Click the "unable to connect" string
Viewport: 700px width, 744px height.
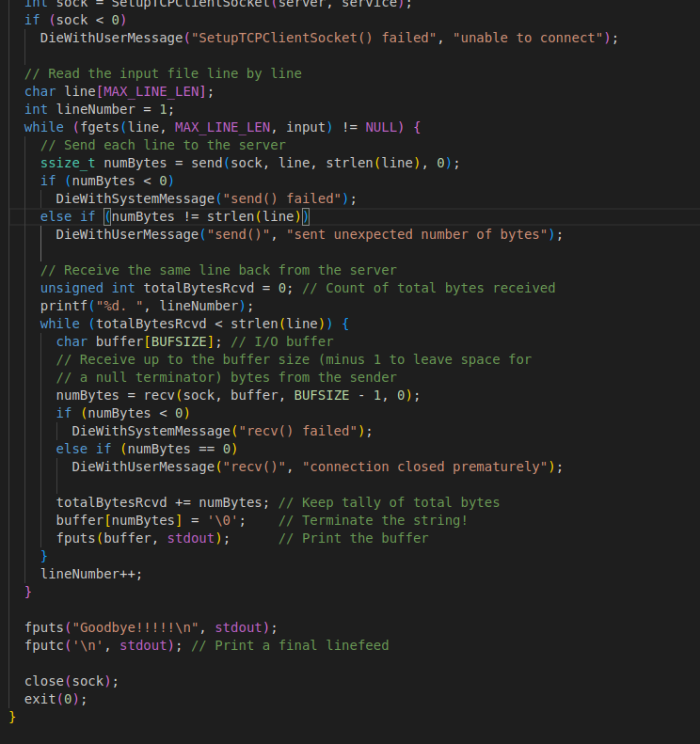(528, 38)
